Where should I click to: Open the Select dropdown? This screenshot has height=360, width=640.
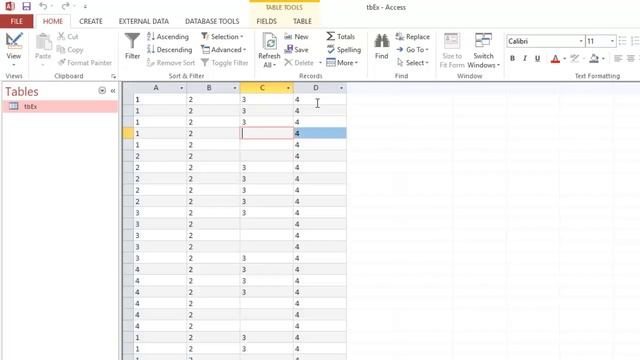[412, 62]
